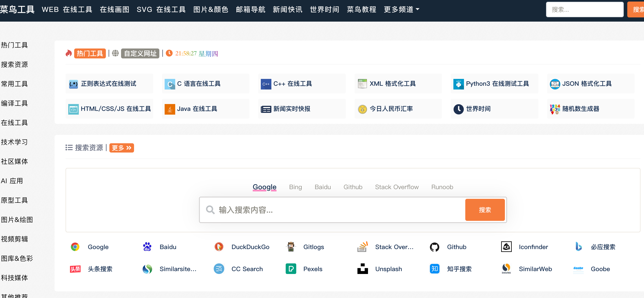
Task: Open the C++ online tool icon
Action: (266, 84)
